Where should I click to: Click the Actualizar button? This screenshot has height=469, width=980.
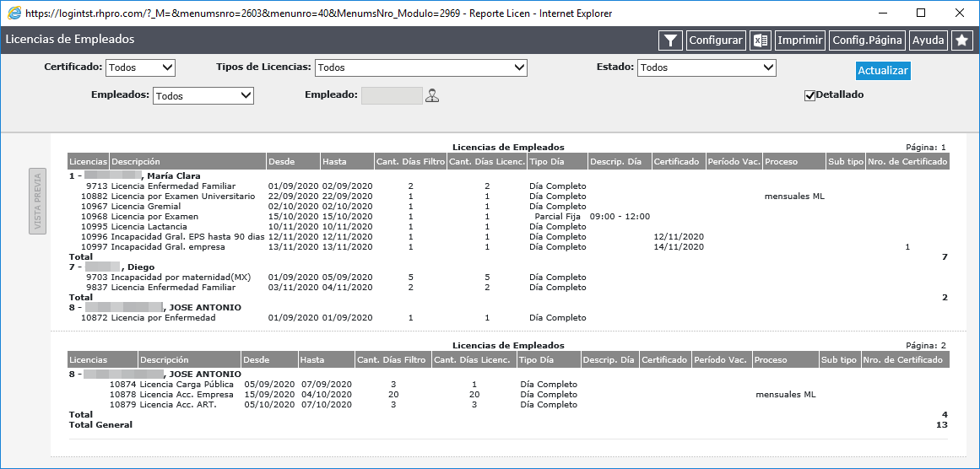coord(882,71)
